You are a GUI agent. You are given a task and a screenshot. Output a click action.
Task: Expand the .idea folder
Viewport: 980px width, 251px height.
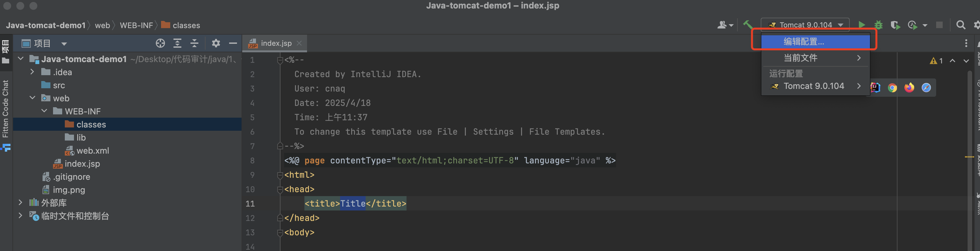(32, 72)
